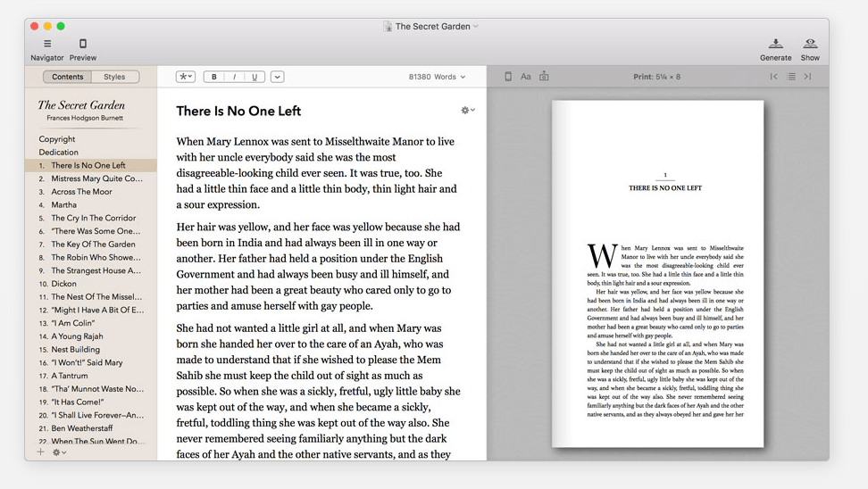Select chapter 10 Dickon

point(91,284)
